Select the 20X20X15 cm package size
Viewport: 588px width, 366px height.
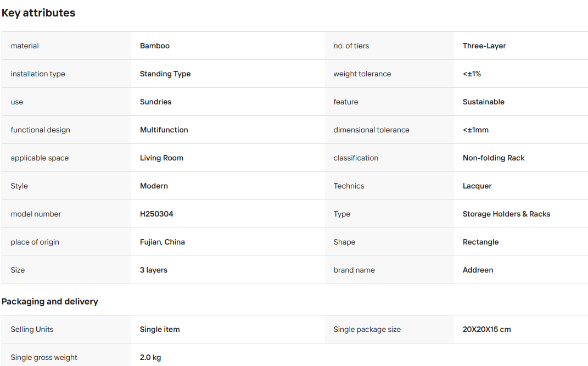486,329
